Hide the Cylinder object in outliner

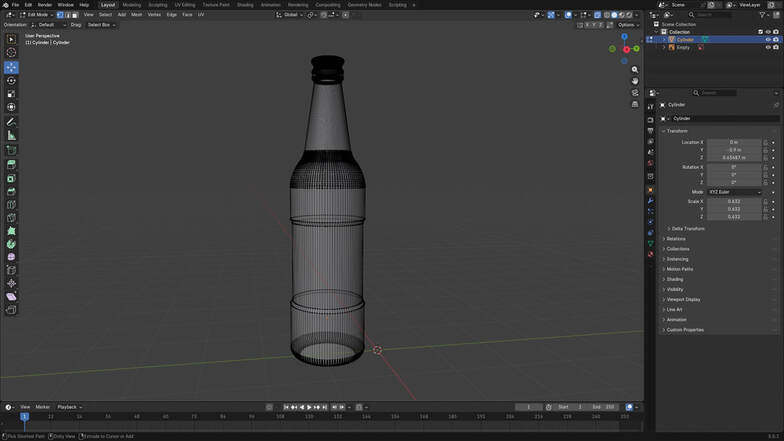(x=768, y=39)
